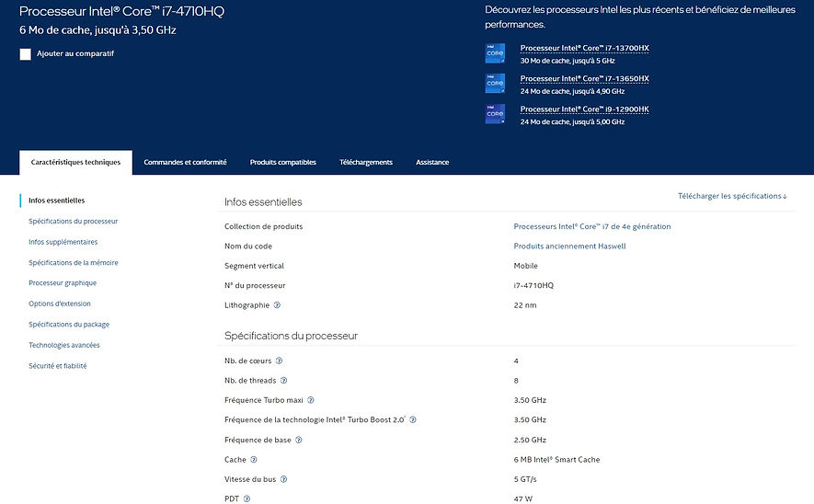The height and width of the screenshot is (504, 814).
Task: Select Infos essentielles in the sidebar
Action: pyautogui.click(x=57, y=200)
